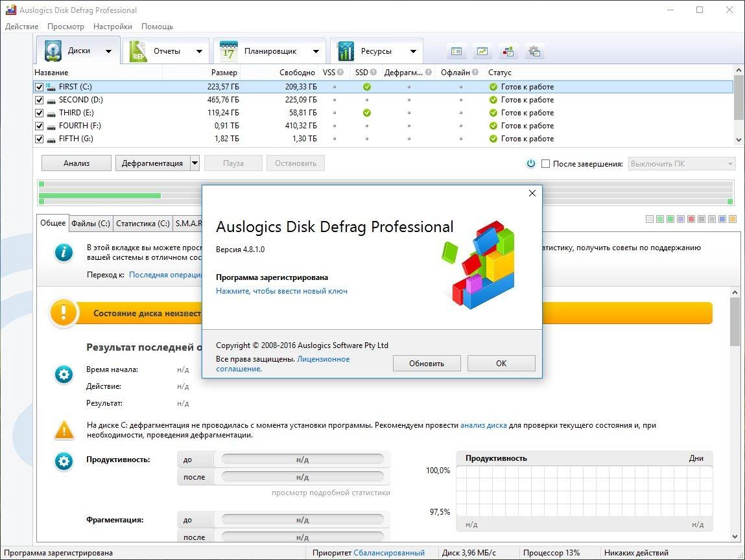The width and height of the screenshot is (745, 560).
Task: Click the help icon next to Офлайн
Action: coord(475,72)
